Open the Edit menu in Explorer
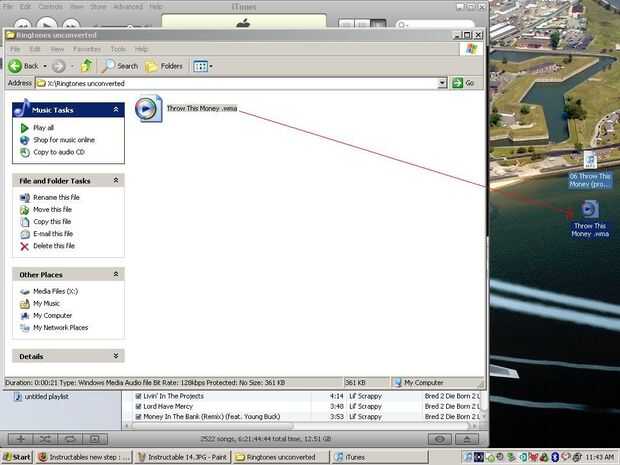This screenshot has width=620, height=465. [x=35, y=49]
